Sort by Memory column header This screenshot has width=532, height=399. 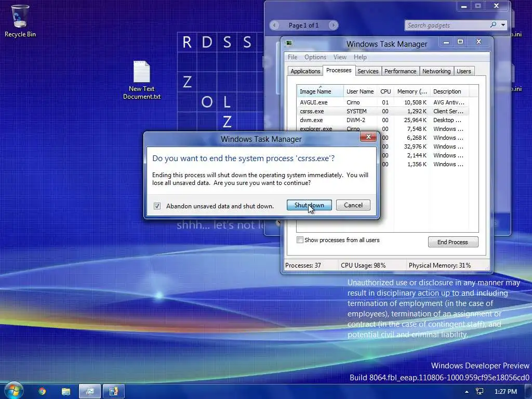point(412,91)
